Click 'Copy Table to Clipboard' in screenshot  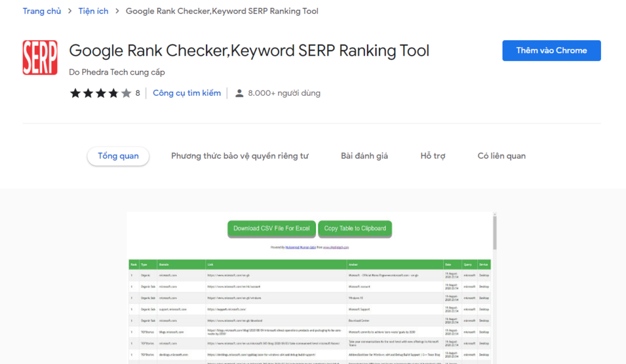click(x=355, y=228)
